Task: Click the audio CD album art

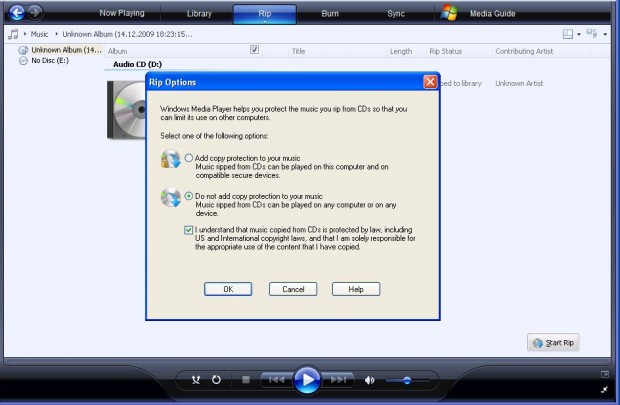Action: (127, 110)
